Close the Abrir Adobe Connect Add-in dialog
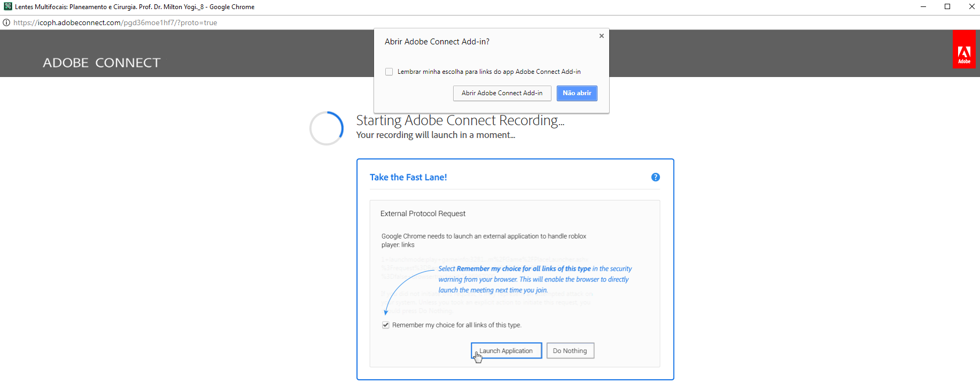Viewport: 980px width, 383px height. 602,36
